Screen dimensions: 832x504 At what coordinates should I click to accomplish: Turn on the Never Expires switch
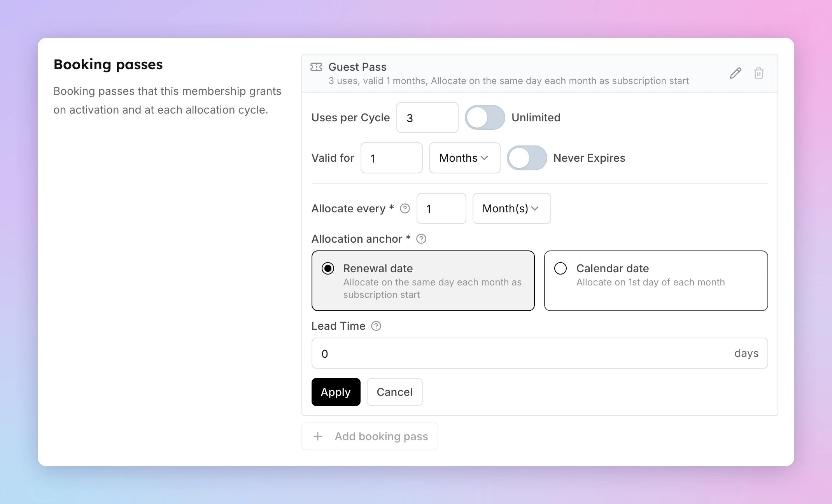coord(527,158)
